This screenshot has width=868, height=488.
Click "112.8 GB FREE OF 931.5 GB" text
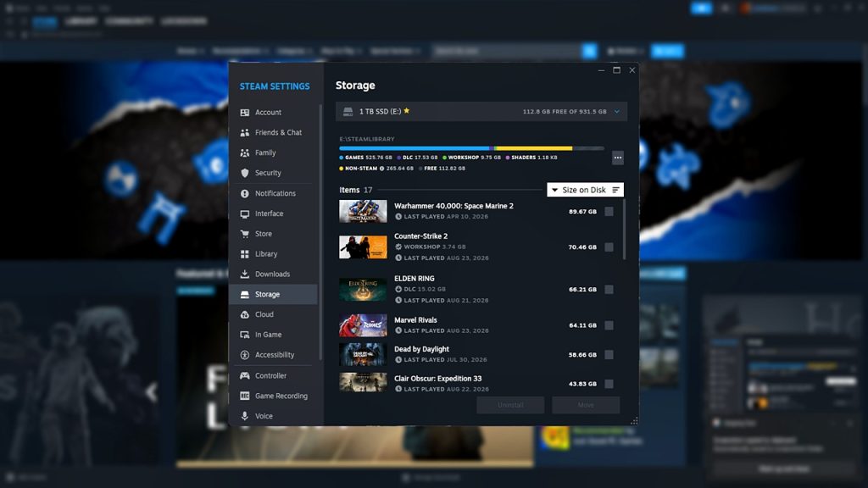coord(565,112)
